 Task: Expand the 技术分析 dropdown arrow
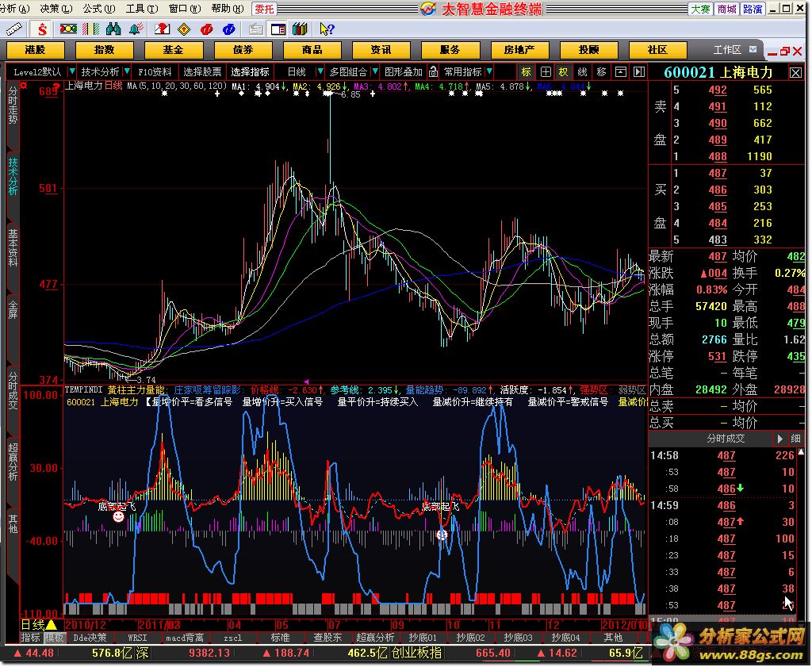127,71
